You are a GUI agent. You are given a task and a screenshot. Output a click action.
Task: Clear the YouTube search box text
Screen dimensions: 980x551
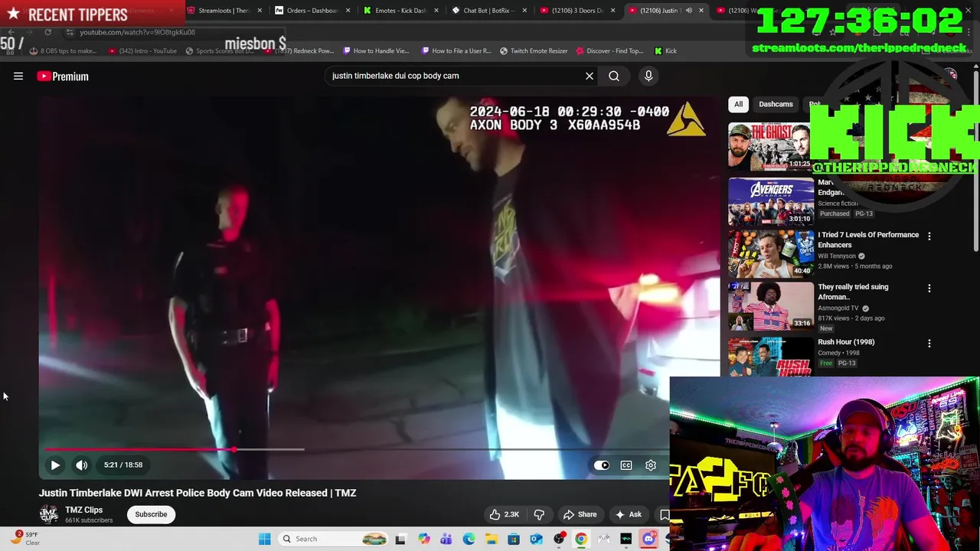[590, 77]
